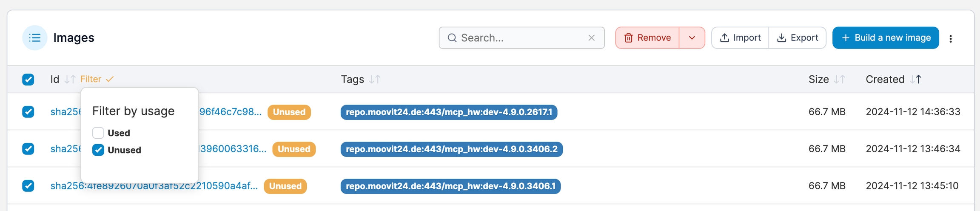Check the Used filter checkbox
This screenshot has width=980, height=211.
(x=98, y=133)
